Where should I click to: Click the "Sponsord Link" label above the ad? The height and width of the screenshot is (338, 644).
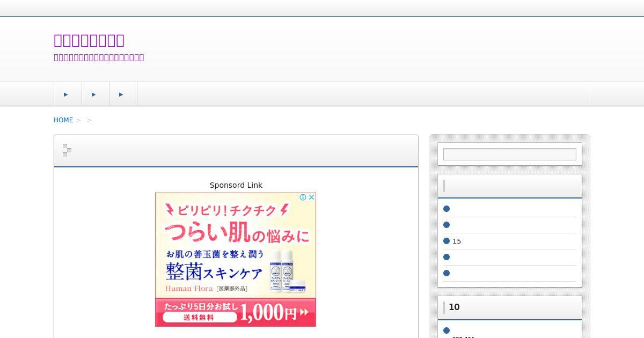point(236,185)
